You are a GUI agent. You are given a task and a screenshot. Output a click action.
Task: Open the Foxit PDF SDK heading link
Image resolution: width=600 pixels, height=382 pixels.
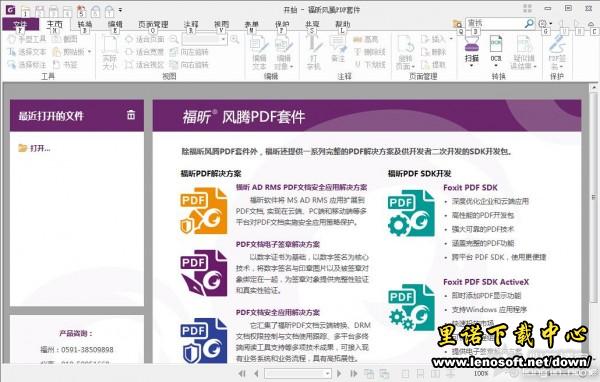[x=470, y=188]
